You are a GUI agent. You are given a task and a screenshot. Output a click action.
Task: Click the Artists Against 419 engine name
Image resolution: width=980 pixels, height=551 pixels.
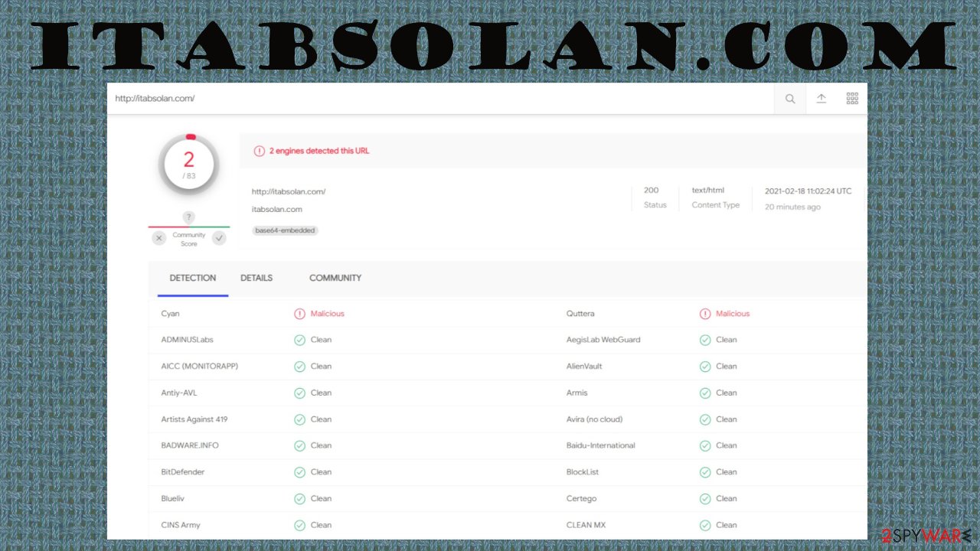pos(194,419)
